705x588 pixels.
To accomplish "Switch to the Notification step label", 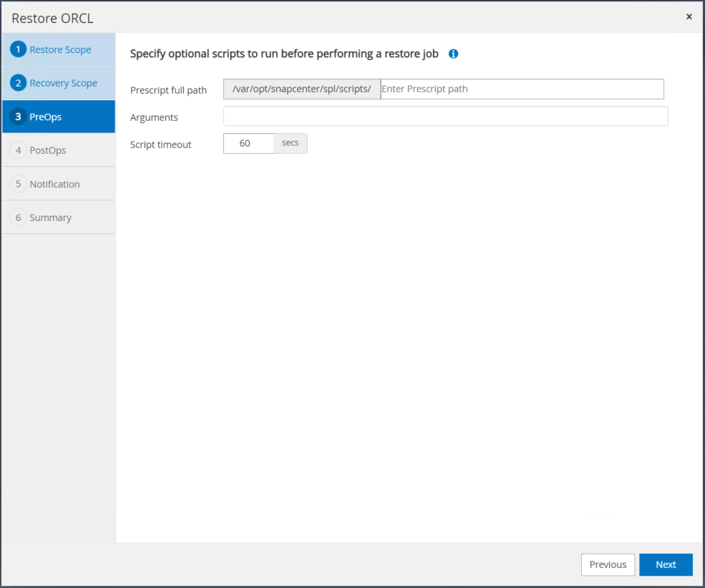I will click(x=54, y=184).
